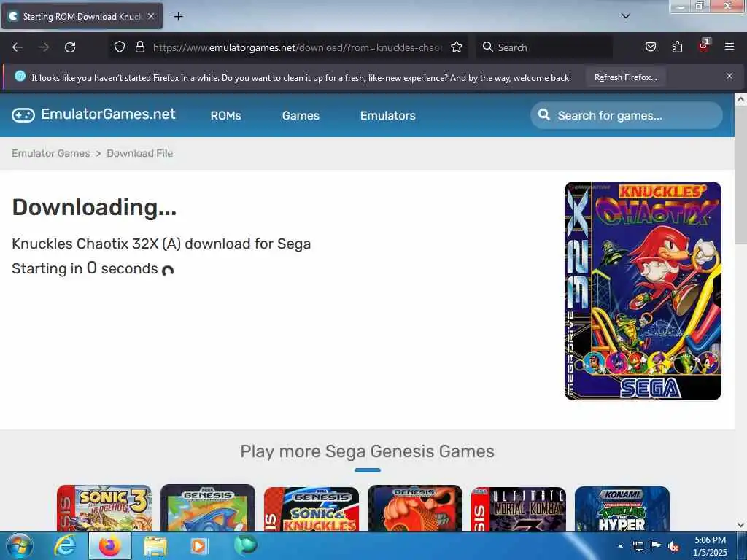Open the Turtles Hyperstone Heist thumbnail
The image size is (747, 560).
[x=622, y=508]
